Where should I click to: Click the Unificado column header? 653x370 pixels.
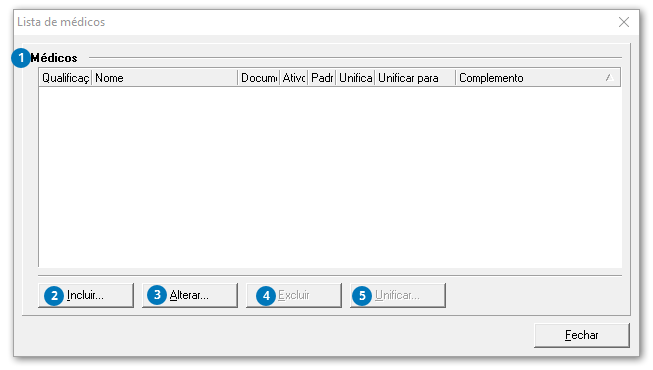[355, 78]
